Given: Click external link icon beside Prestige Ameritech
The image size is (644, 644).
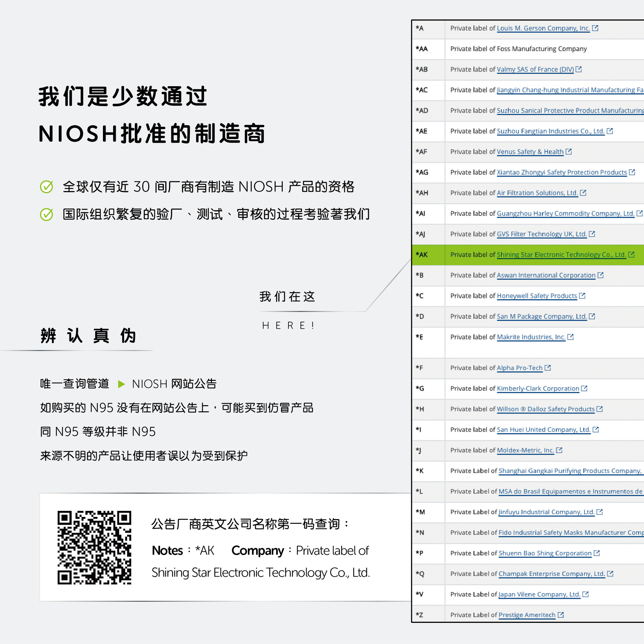Looking at the screenshot, I should click(560, 615).
